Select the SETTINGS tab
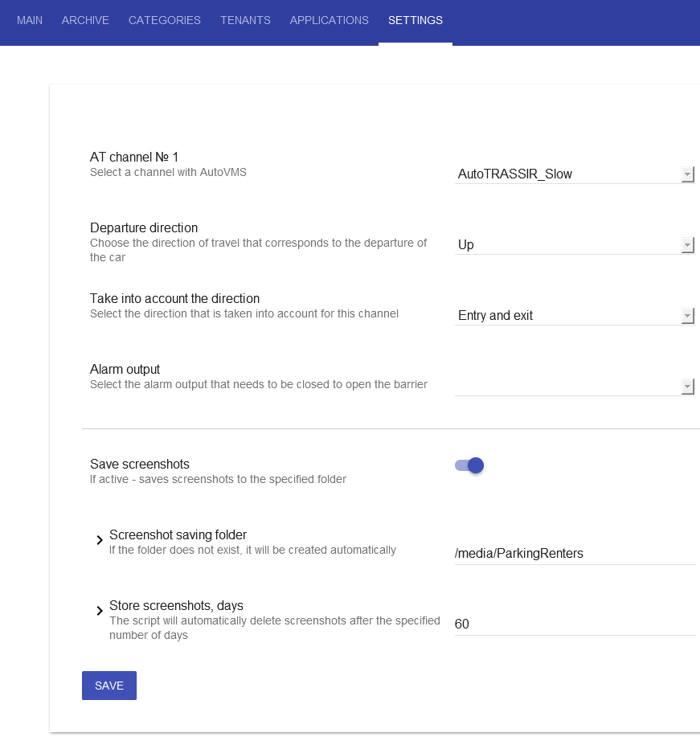 (415, 21)
